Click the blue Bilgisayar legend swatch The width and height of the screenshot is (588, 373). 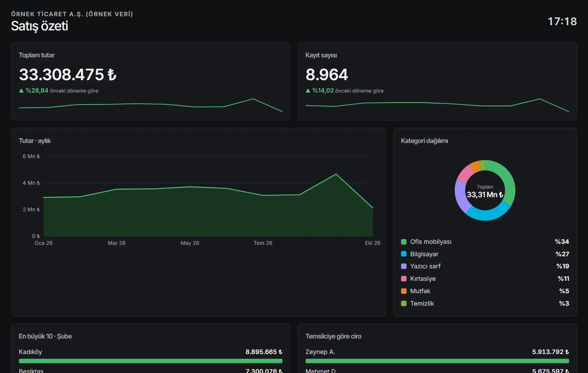pos(404,254)
